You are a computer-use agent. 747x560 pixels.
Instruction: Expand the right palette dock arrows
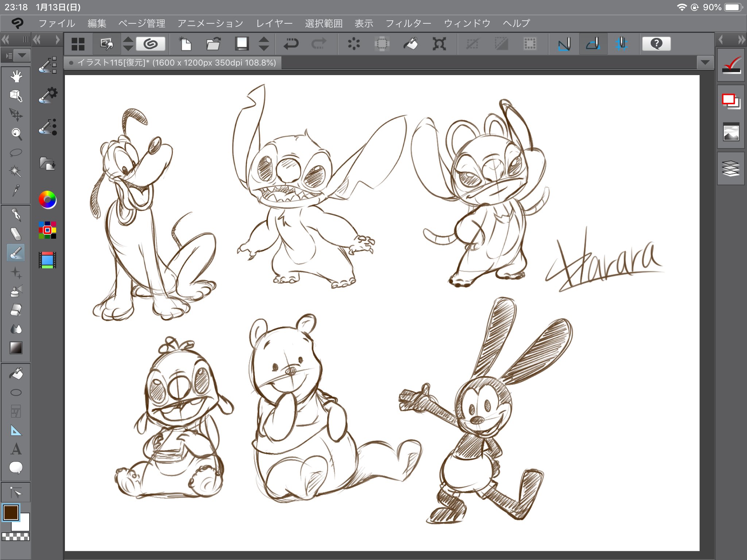[x=742, y=39]
